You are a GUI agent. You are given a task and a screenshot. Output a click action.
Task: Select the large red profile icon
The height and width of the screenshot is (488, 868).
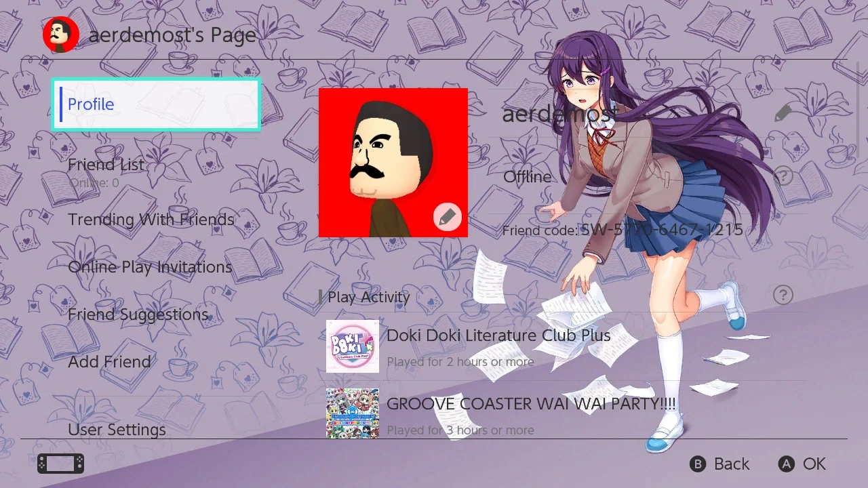(393, 162)
